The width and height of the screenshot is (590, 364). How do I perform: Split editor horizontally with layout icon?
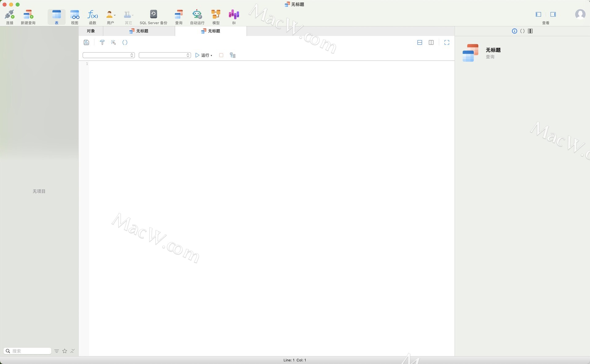[x=420, y=42]
